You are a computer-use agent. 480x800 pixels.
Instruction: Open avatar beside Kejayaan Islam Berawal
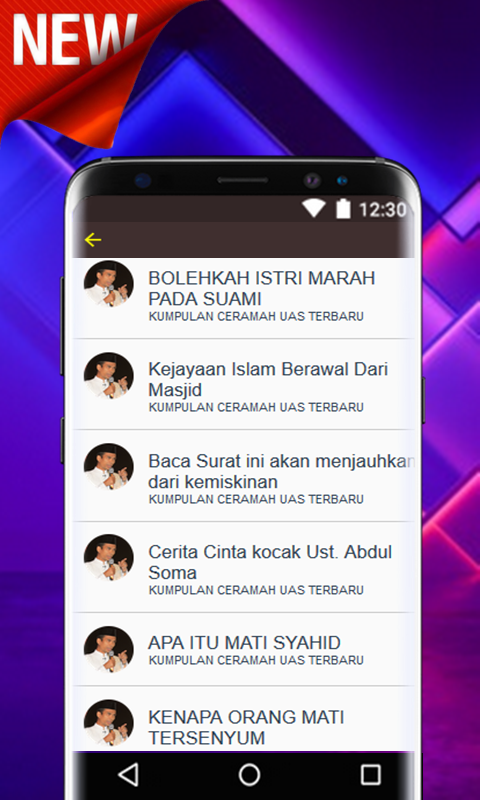click(109, 376)
